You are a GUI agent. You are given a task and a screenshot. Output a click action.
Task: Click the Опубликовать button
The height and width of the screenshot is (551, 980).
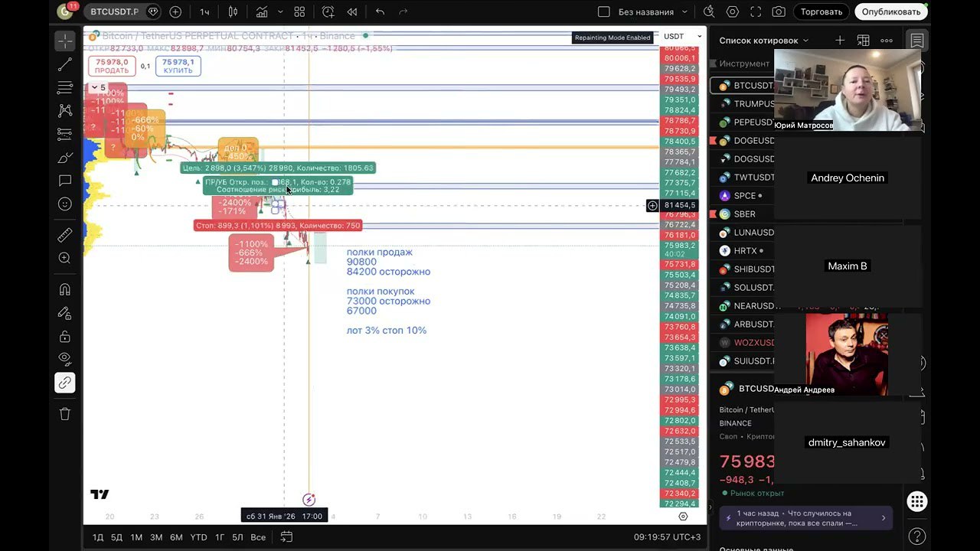pyautogui.click(x=890, y=12)
